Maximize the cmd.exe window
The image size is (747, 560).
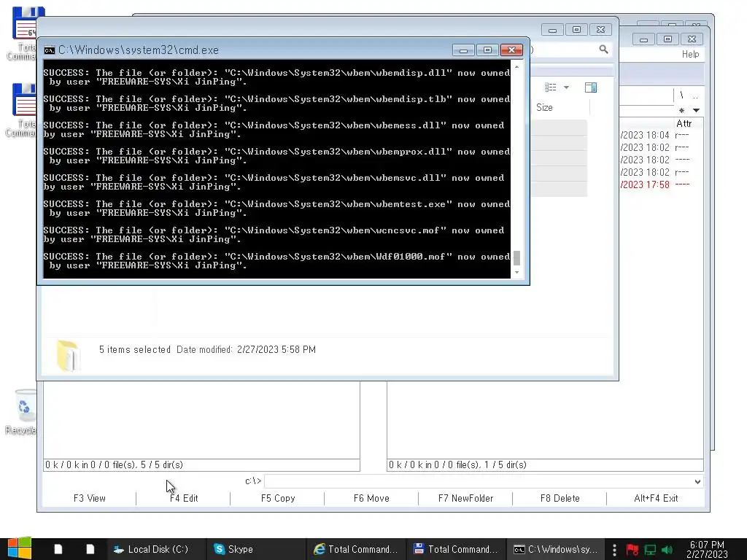point(487,50)
